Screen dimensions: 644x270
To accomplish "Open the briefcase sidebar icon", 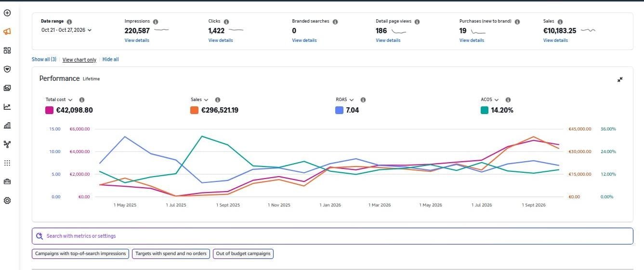I will tap(7, 181).
